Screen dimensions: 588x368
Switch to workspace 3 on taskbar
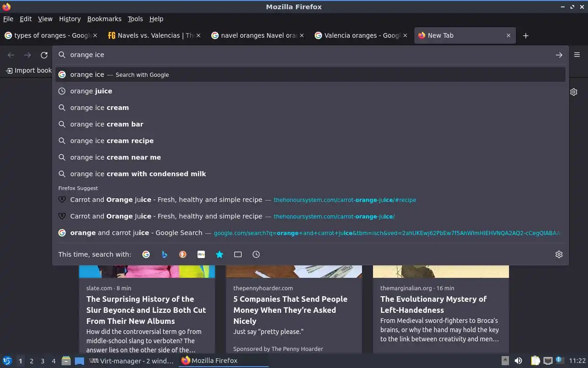[42, 361]
